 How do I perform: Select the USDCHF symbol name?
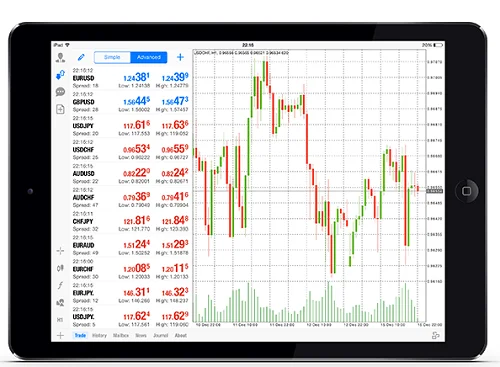(x=83, y=150)
